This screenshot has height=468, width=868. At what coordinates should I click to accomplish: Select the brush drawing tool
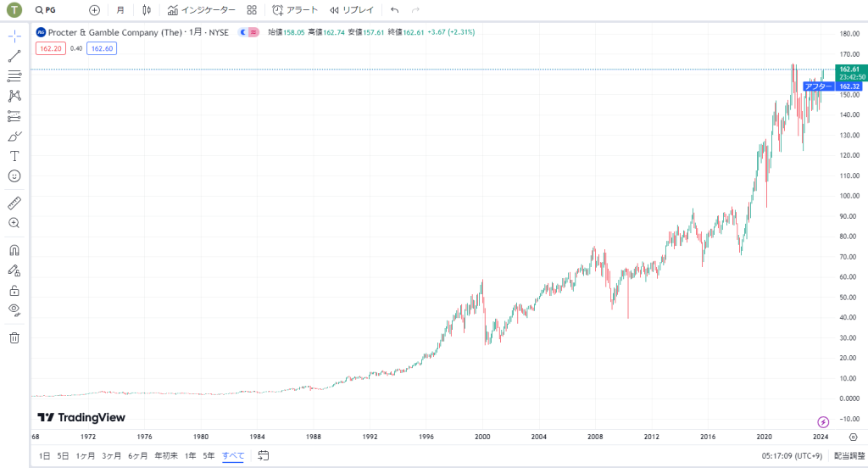pos(14,136)
